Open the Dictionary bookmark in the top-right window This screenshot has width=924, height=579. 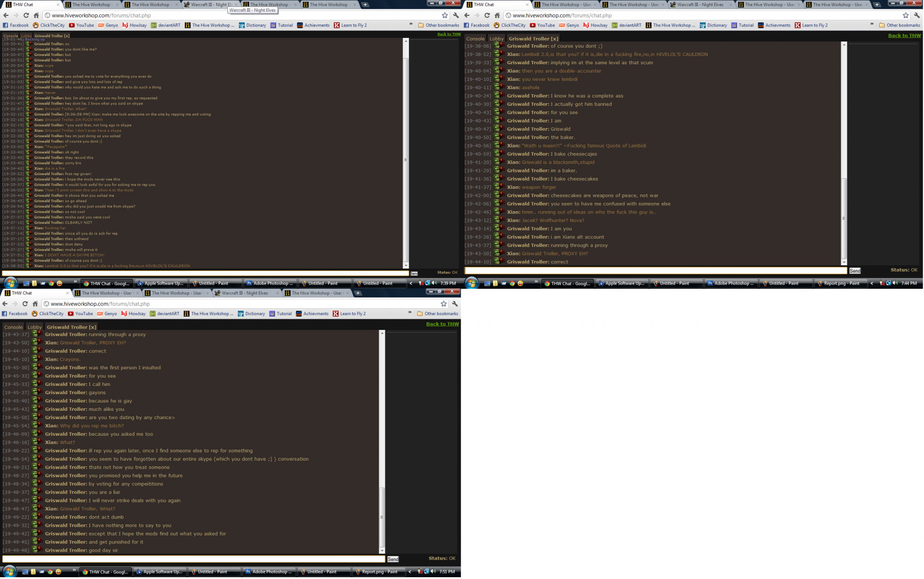pos(713,25)
